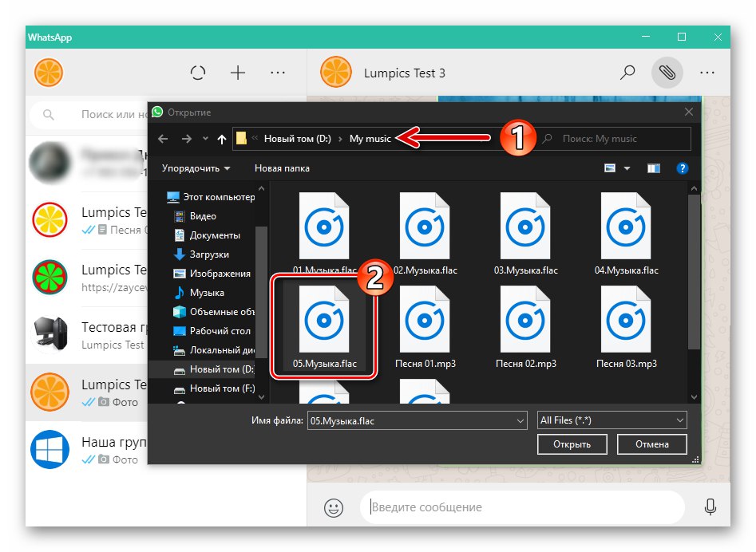Open the blurred-name chat at top
Screen dimensions: 756x552
[x=87, y=162]
